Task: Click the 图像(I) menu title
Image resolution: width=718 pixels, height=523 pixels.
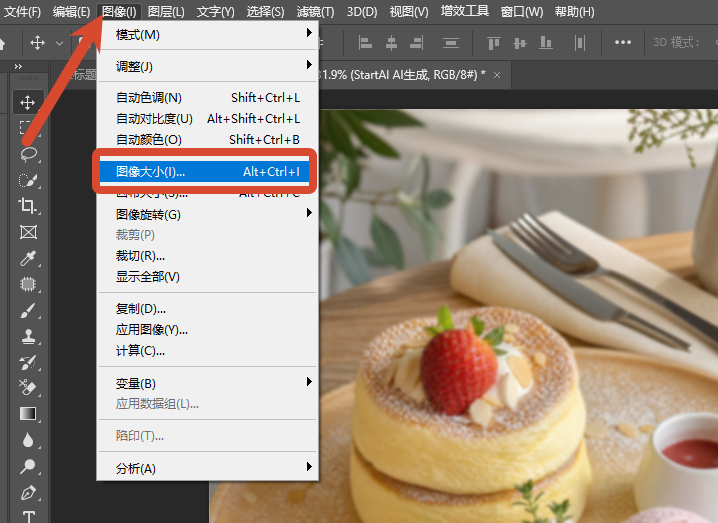Action: click(119, 11)
